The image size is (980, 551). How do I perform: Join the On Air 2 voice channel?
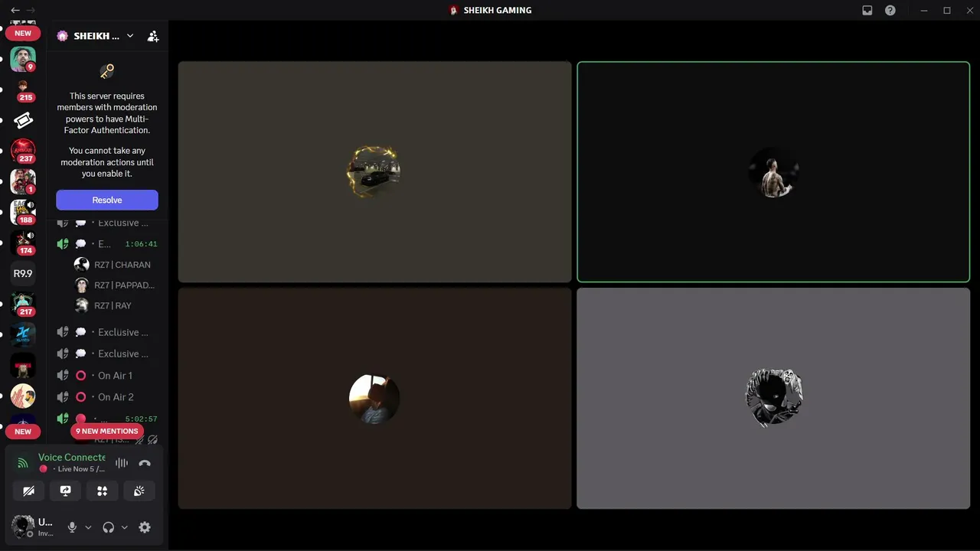point(107,397)
